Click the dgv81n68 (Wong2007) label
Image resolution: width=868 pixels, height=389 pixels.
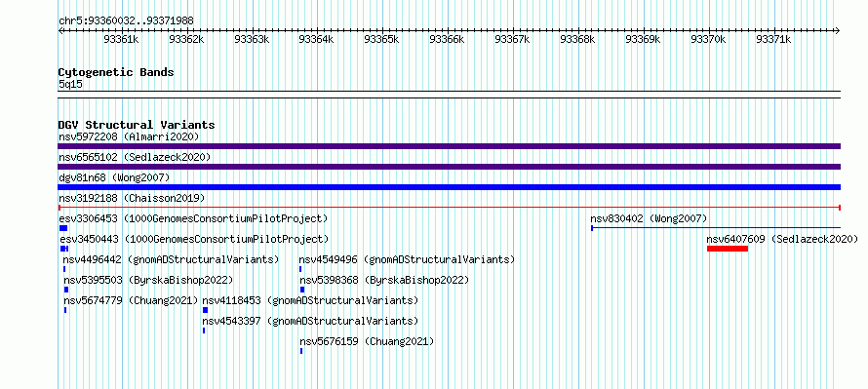tap(114, 177)
